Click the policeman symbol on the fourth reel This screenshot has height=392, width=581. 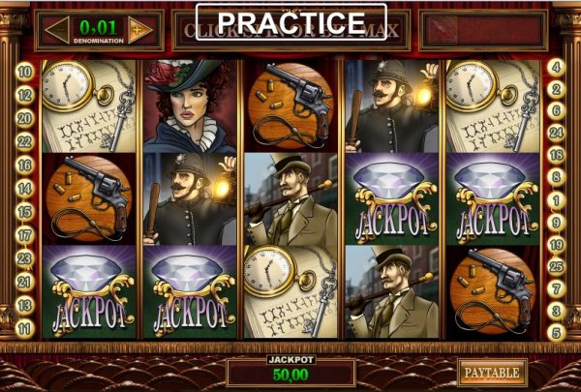click(391, 106)
